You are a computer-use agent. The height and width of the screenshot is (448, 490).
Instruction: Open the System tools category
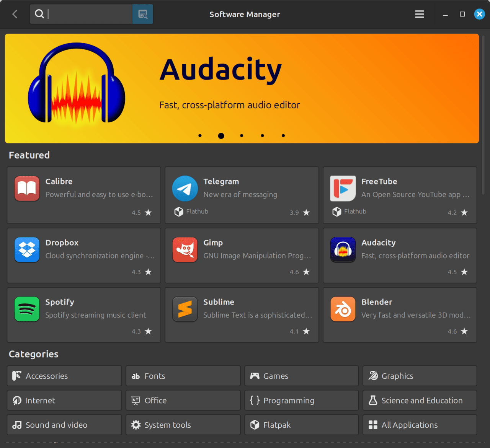[x=183, y=425]
